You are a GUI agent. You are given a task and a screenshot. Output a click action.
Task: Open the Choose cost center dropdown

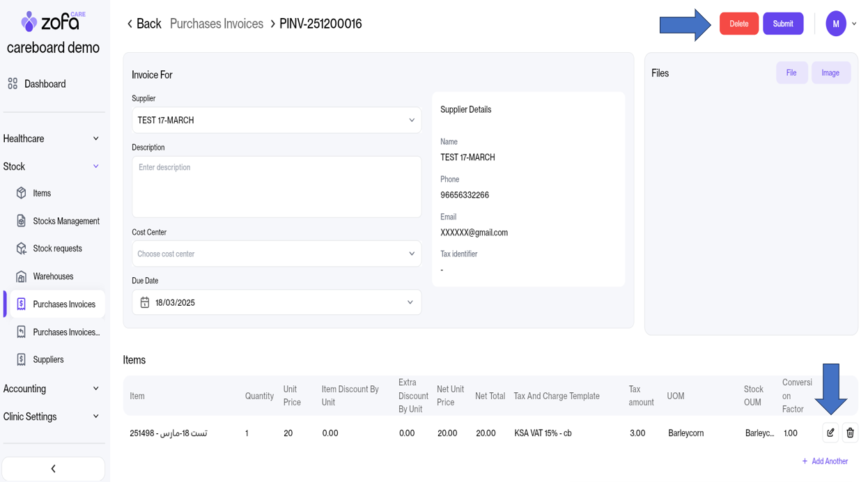(x=277, y=254)
